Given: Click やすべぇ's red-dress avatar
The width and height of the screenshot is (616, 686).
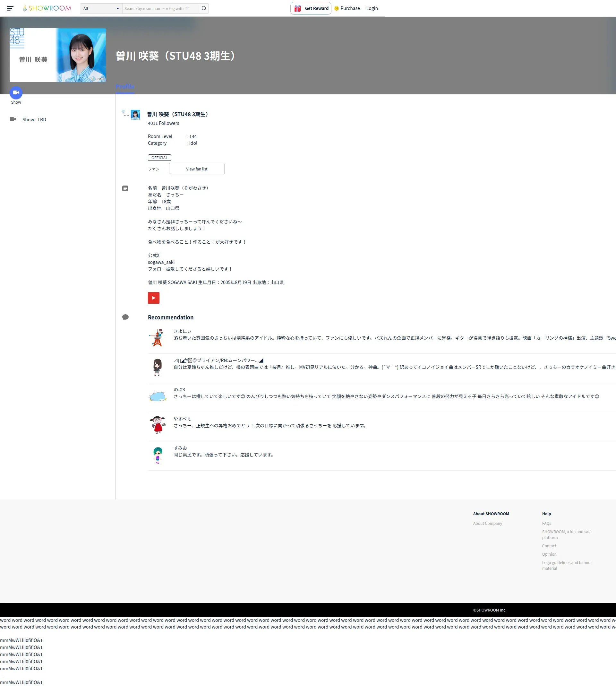Looking at the screenshot, I should click(x=158, y=425).
